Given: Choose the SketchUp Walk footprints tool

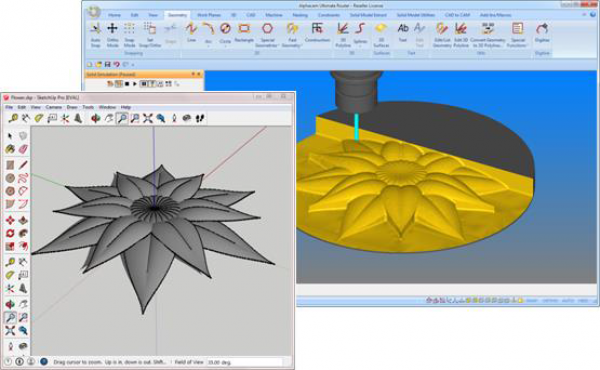Looking at the screenshot, I should point(200,118).
